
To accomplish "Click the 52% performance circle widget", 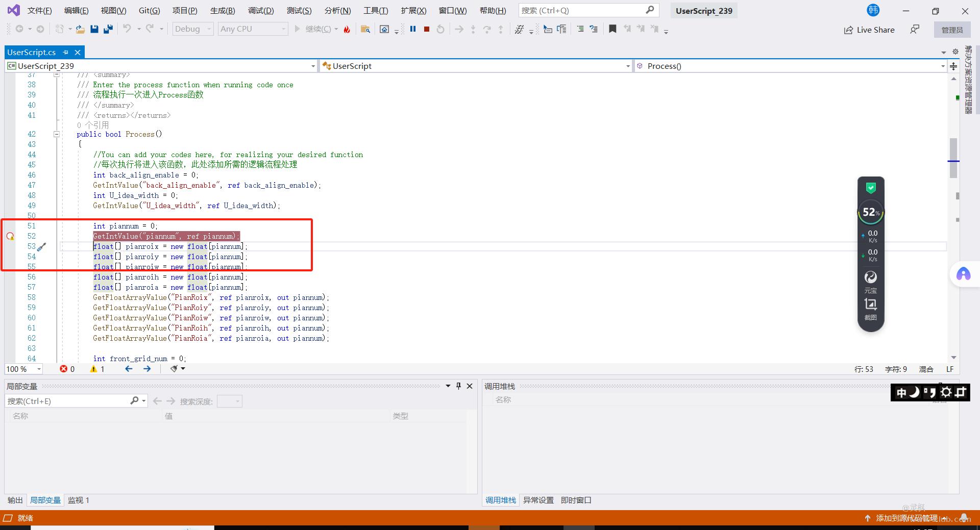I will coord(871,212).
